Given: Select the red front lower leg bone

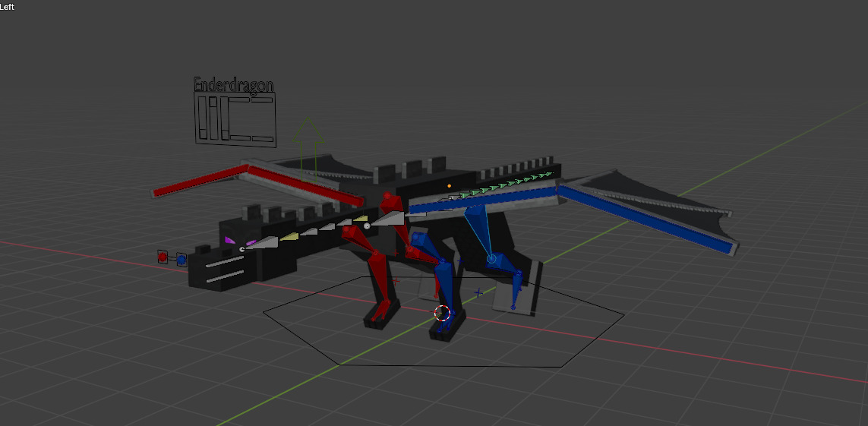Looking at the screenshot, I should [380, 276].
